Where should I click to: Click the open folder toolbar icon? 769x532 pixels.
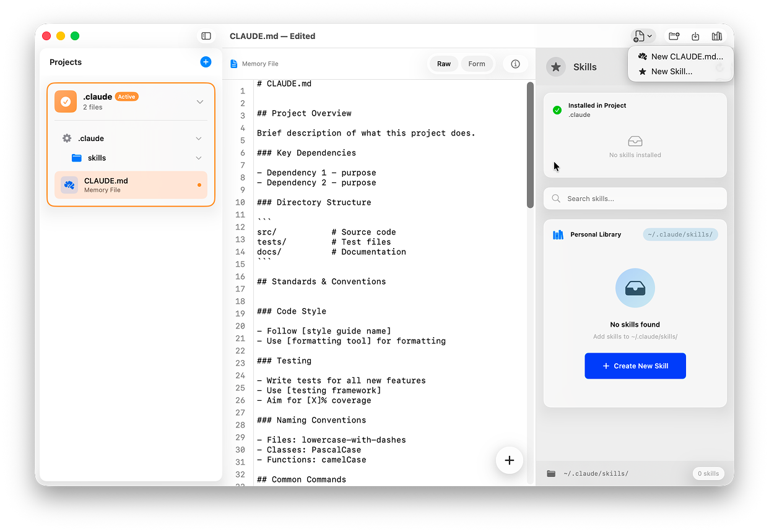[x=674, y=36]
